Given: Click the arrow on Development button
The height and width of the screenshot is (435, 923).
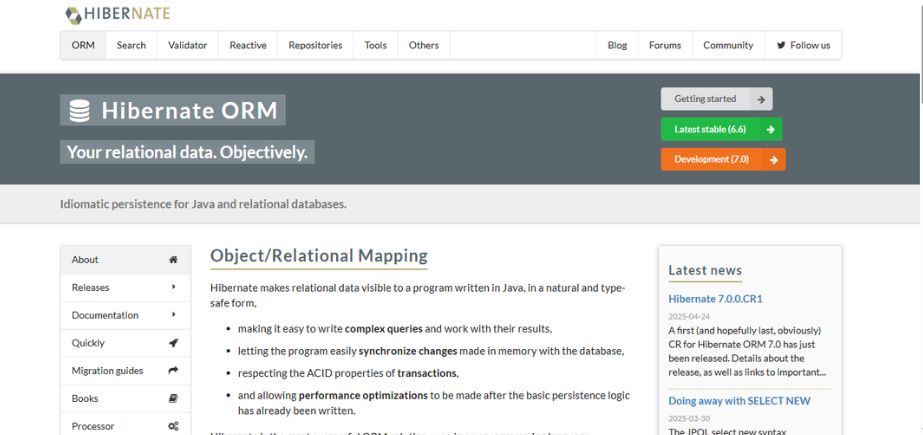Looking at the screenshot, I should pyautogui.click(x=774, y=160).
